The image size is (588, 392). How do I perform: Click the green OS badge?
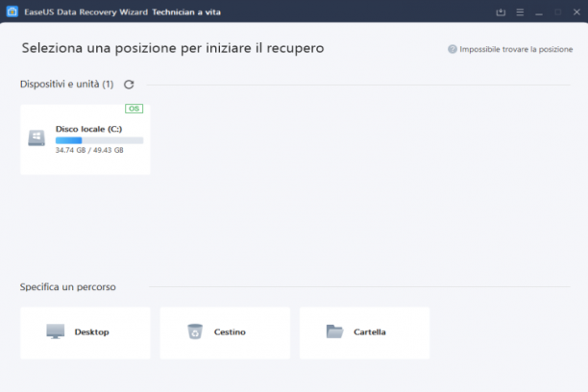click(134, 109)
